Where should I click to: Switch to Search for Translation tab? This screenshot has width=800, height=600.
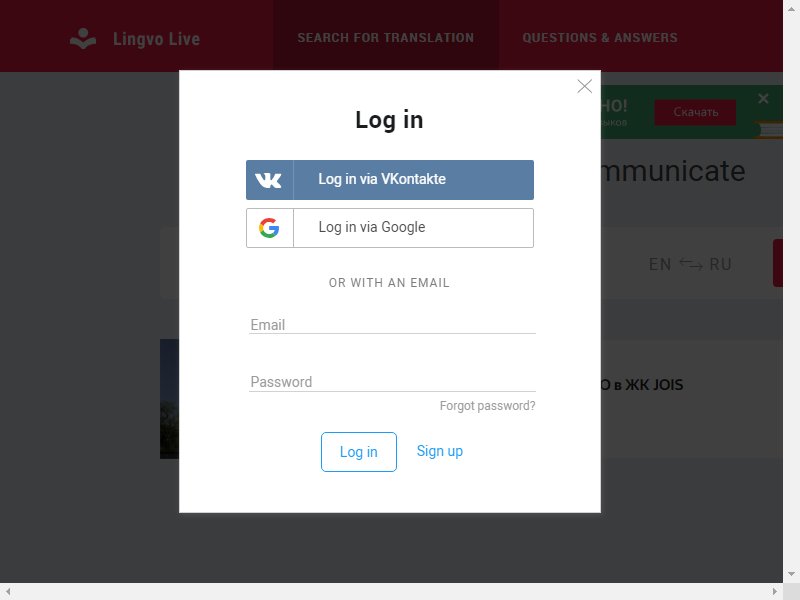tap(386, 38)
